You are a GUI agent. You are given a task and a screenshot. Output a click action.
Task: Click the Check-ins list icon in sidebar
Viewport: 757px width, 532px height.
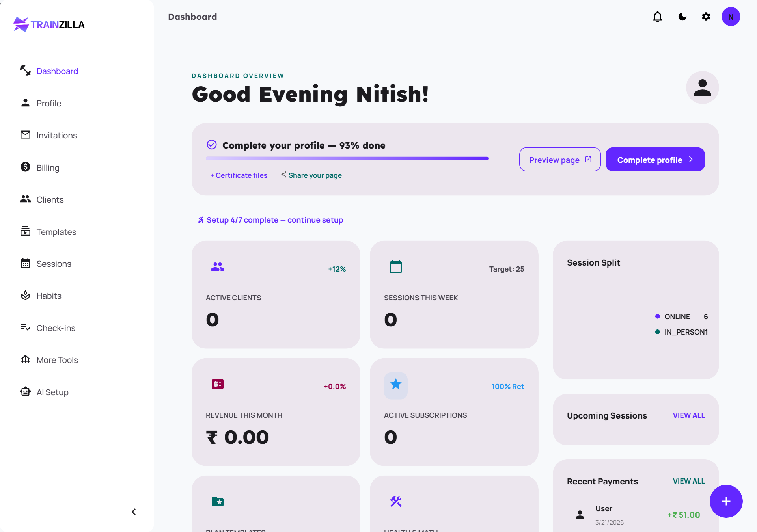(25, 327)
